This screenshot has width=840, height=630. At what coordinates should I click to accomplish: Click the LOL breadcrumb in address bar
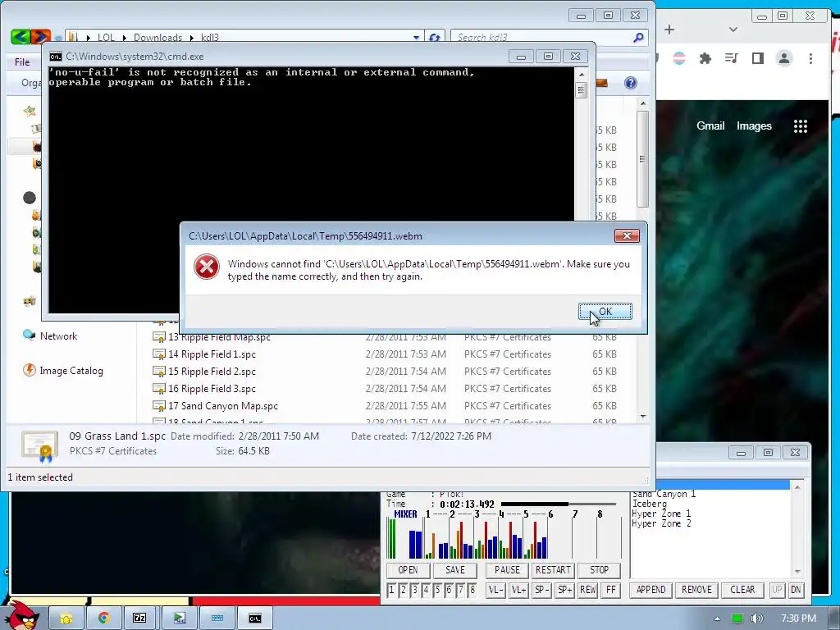(x=106, y=38)
